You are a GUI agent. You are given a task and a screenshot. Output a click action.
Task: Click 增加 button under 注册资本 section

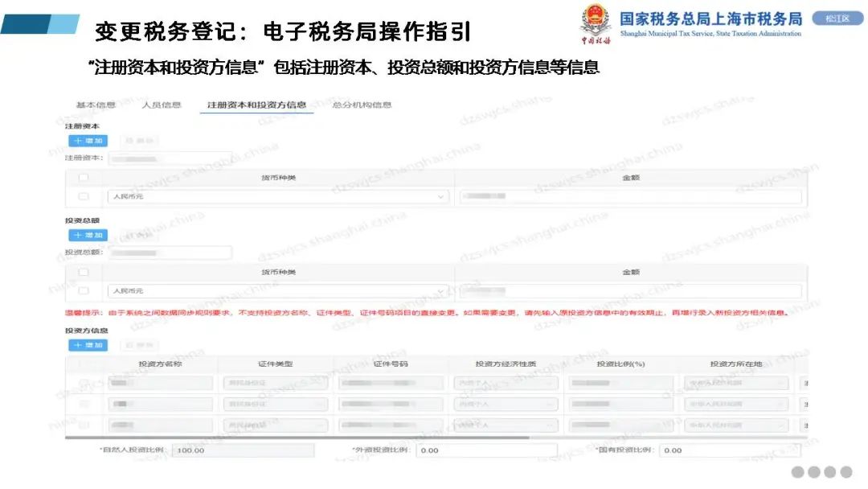coord(88,141)
